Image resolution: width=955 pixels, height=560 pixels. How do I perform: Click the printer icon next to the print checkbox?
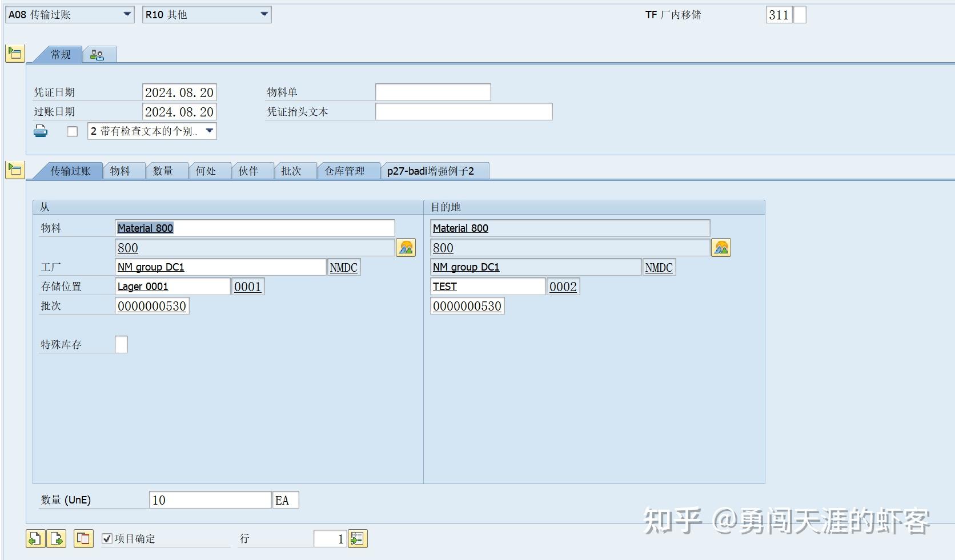coord(41,131)
